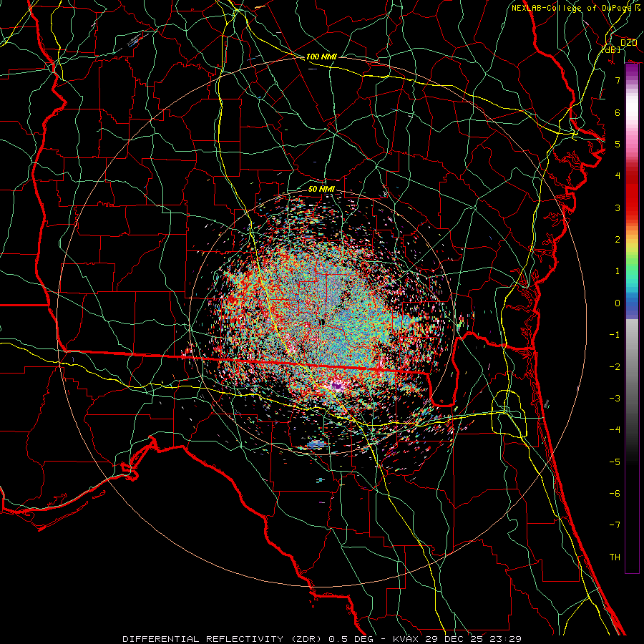Click the 6 tick label on color scale
Viewport: 644px width, 644px height.
point(618,112)
